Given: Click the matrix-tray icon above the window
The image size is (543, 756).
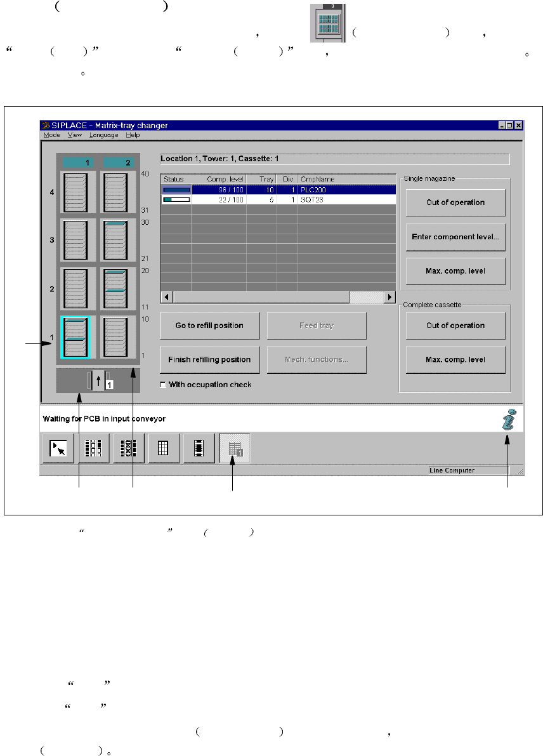Looking at the screenshot, I should 327,23.
